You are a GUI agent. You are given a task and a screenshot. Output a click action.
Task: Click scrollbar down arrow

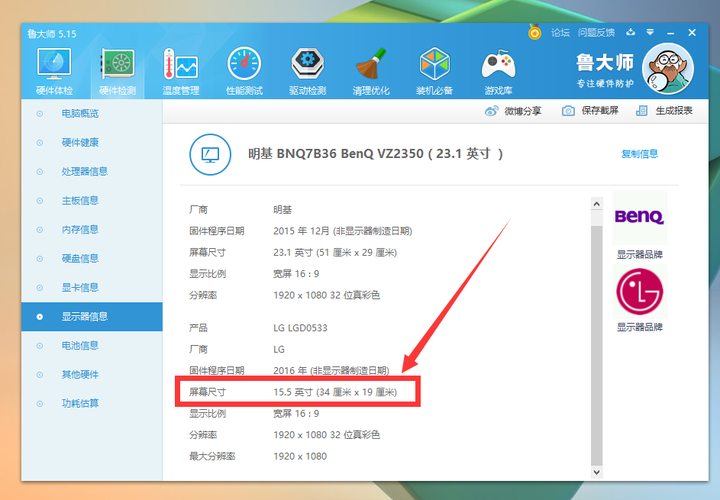click(596, 472)
